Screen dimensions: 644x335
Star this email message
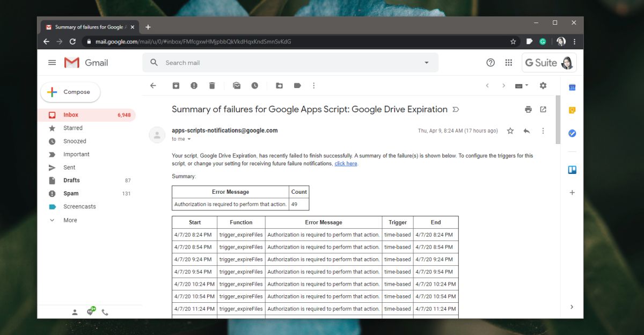click(x=510, y=130)
